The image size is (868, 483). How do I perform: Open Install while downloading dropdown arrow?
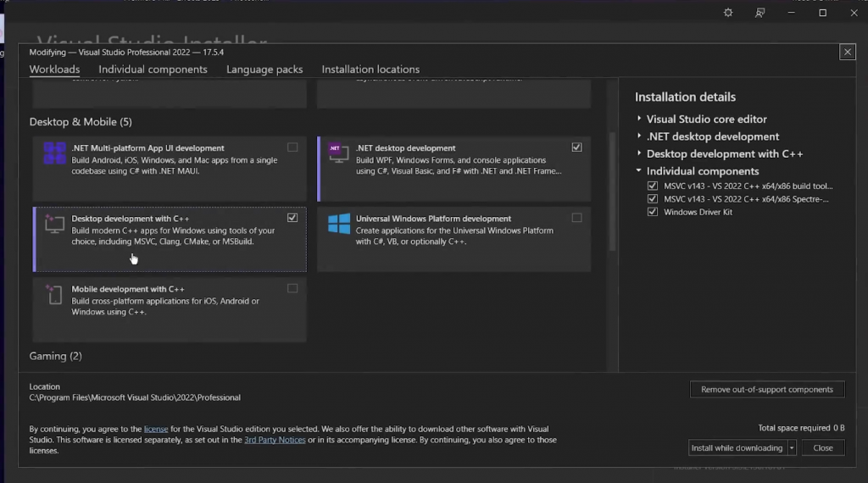coord(792,447)
